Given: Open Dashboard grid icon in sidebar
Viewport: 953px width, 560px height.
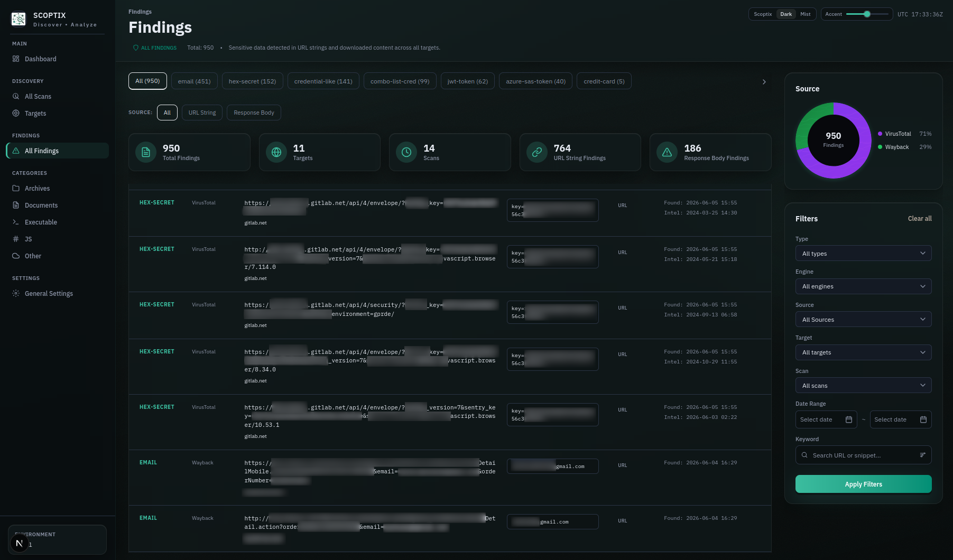Looking at the screenshot, I should point(16,59).
